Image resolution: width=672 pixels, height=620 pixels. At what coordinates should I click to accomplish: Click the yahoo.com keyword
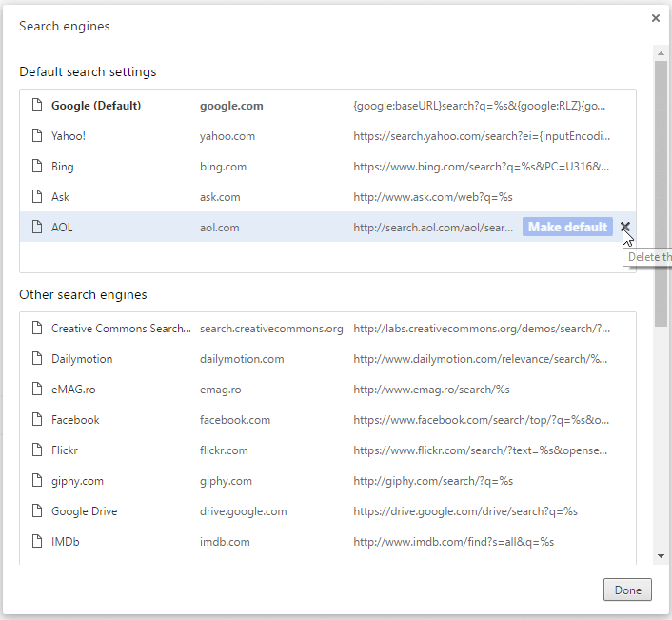(x=227, y=136)
